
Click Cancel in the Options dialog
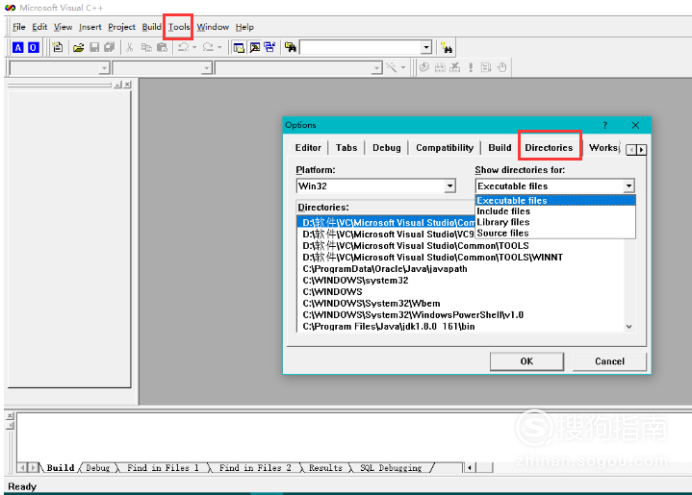pos(609,361)
